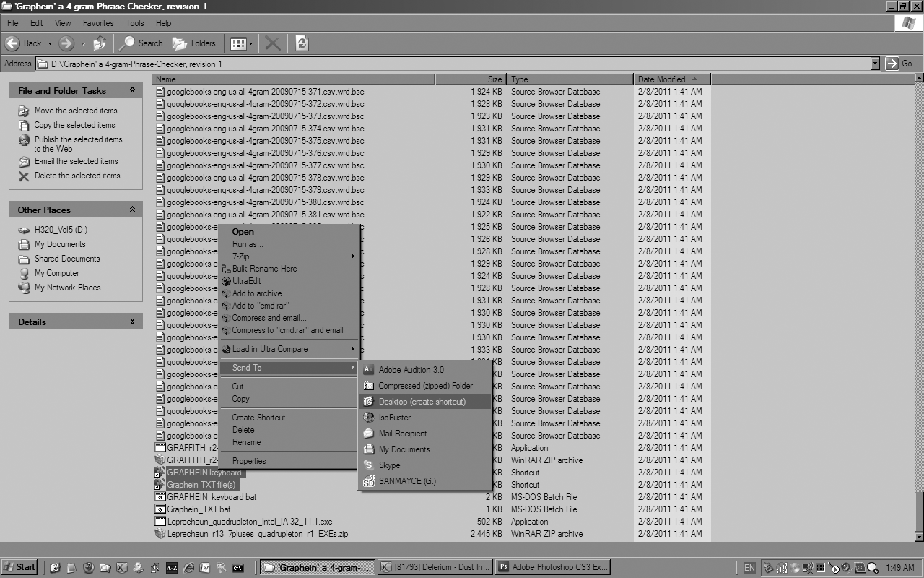Image resolution: width=924 pixels, height=578 pixels.
Task: Choose Cut in the context menu
Action: (289, 387)
